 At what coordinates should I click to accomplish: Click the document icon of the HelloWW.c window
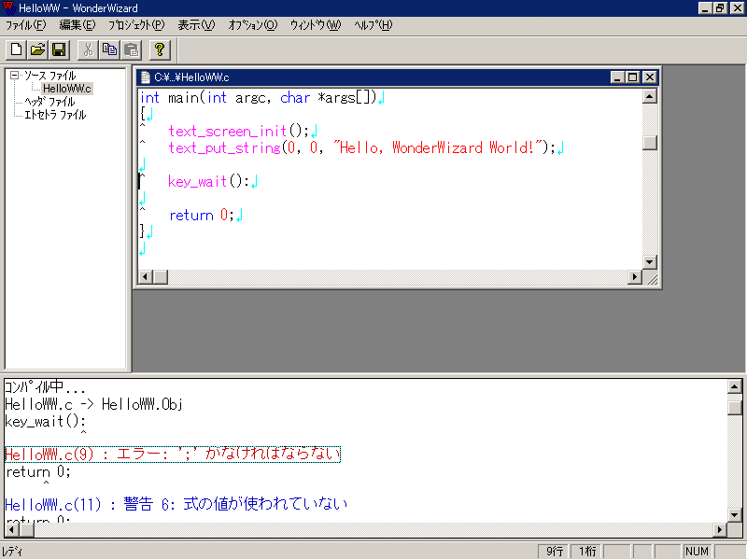click(x=146, y=77)
